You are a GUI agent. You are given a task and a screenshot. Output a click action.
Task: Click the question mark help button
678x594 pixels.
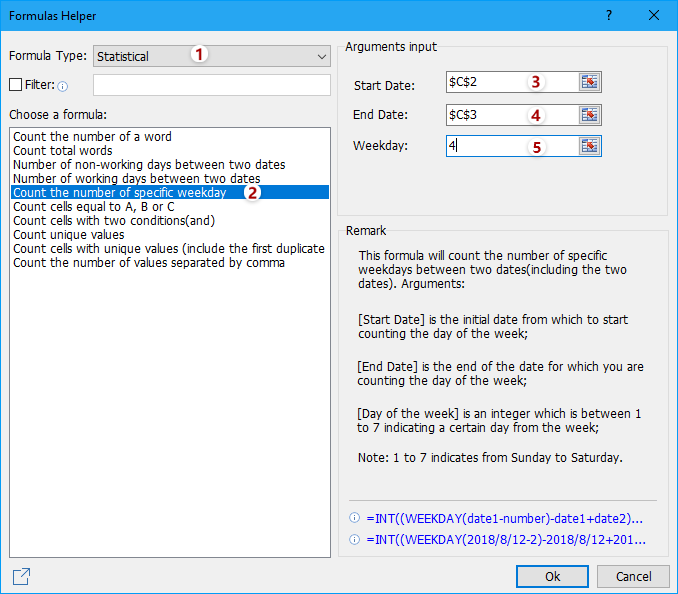[x=609, y=16]
